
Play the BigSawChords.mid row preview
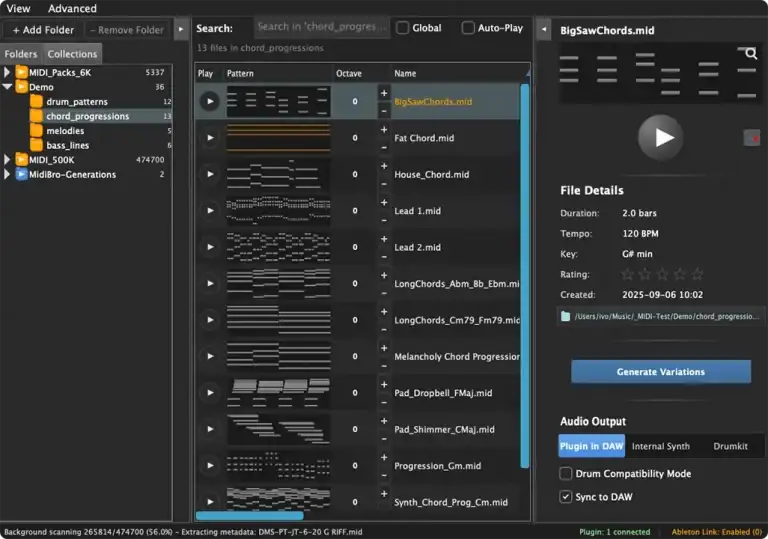pyautogui.click(x=210, y=101)
